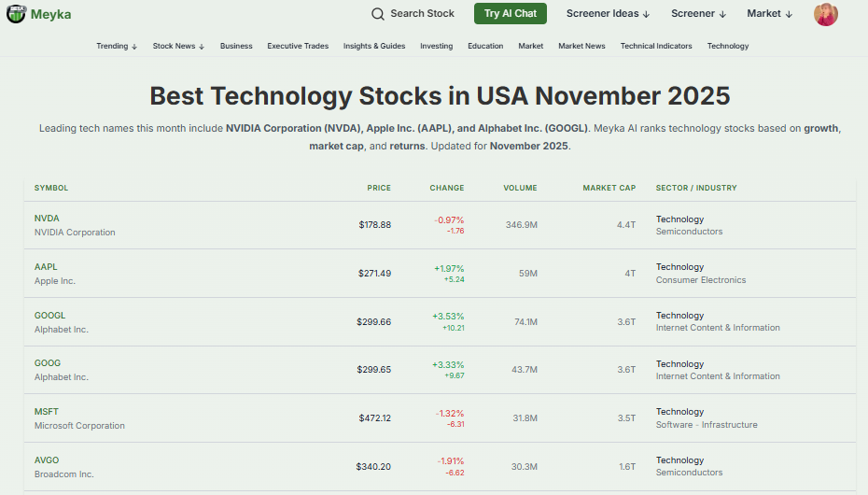
Task: Click the +3.53% change value
Action: pos(448,317)
